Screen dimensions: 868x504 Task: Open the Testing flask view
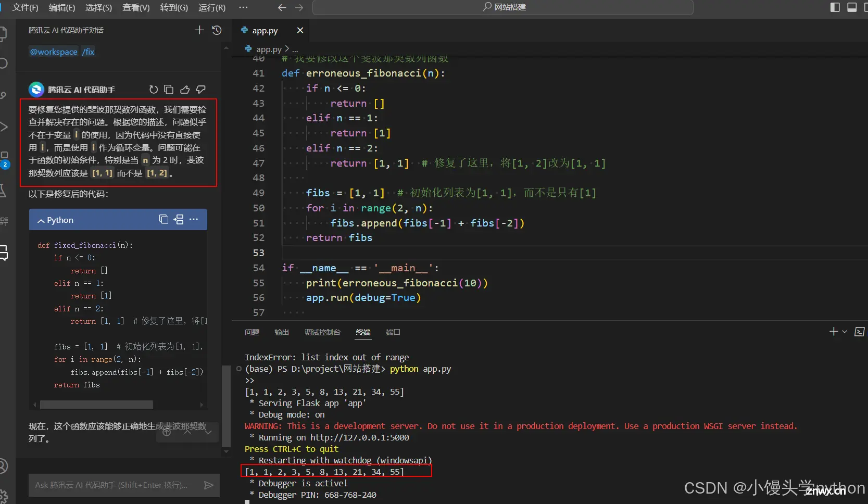coord(3,190)
